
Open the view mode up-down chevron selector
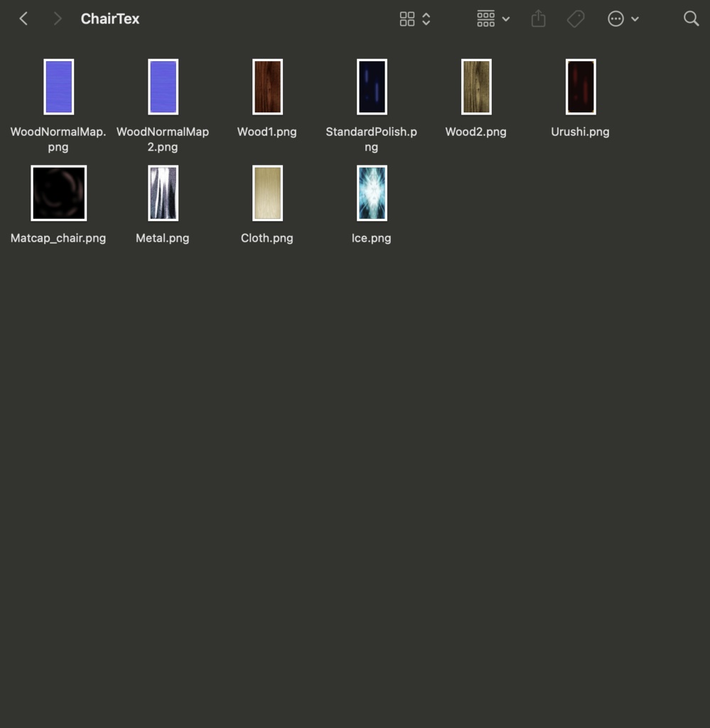click(426, 18)
